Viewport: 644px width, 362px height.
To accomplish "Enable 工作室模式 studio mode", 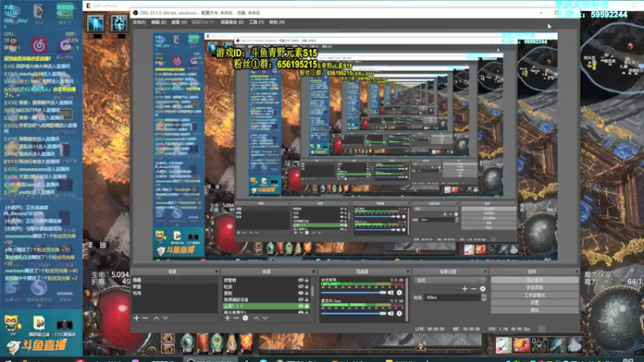I will coord(535,295).
